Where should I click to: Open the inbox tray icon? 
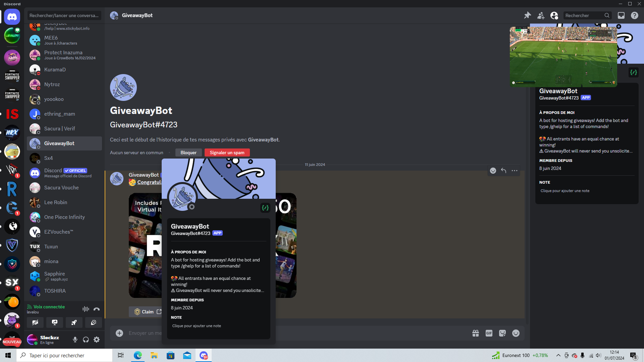coord(621,15)
